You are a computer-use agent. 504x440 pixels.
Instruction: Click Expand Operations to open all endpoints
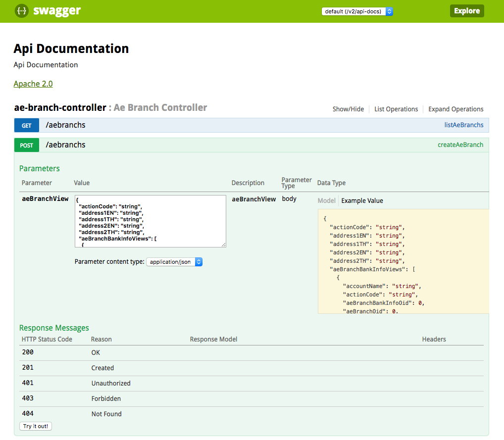(x=455, y=109)
